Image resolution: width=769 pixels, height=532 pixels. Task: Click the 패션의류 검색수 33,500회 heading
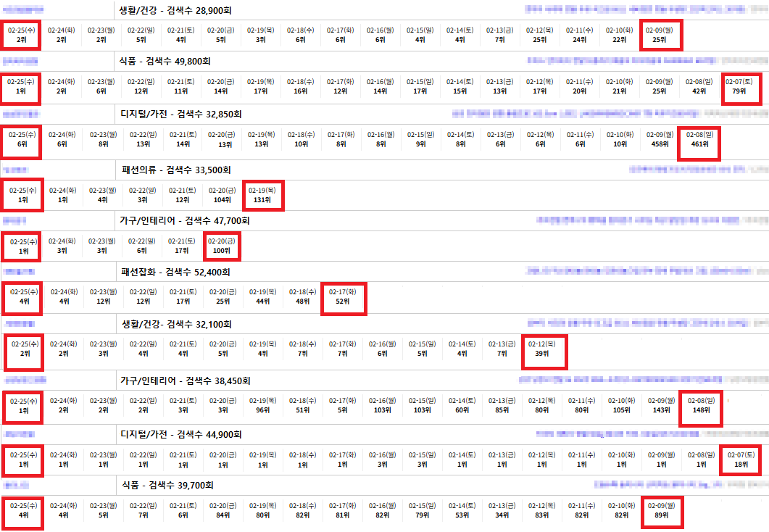coord(176,170)
